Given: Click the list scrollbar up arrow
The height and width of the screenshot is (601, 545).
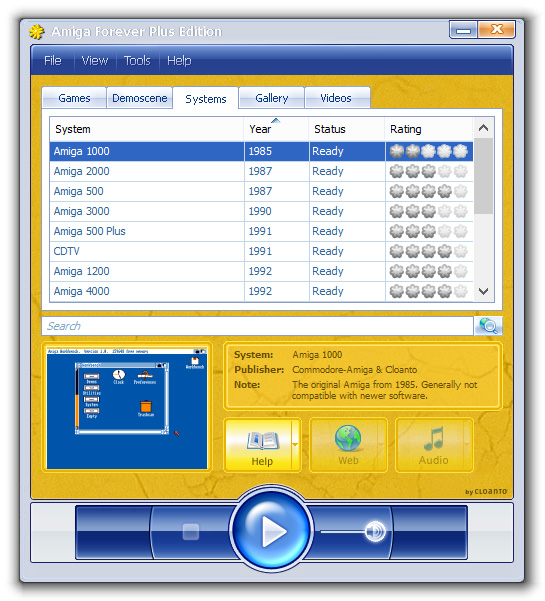Looking at the screenshot, I should pyautogui.click(x=484, y=128).
